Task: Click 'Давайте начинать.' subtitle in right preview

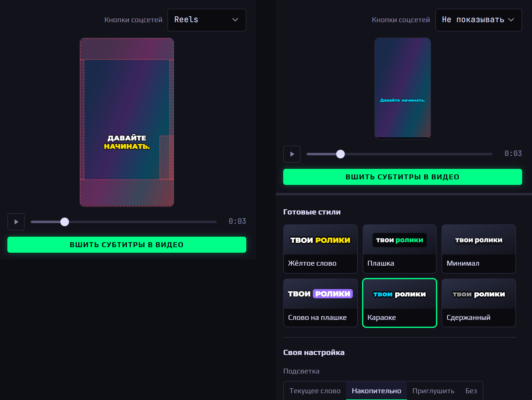Action: (403, 100)
